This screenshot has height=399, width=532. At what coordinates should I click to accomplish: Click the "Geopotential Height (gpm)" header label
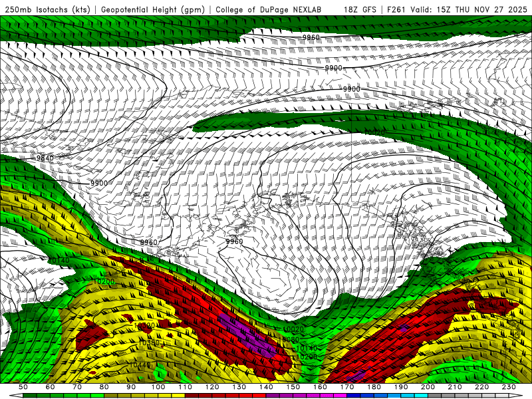coord(153,9)
